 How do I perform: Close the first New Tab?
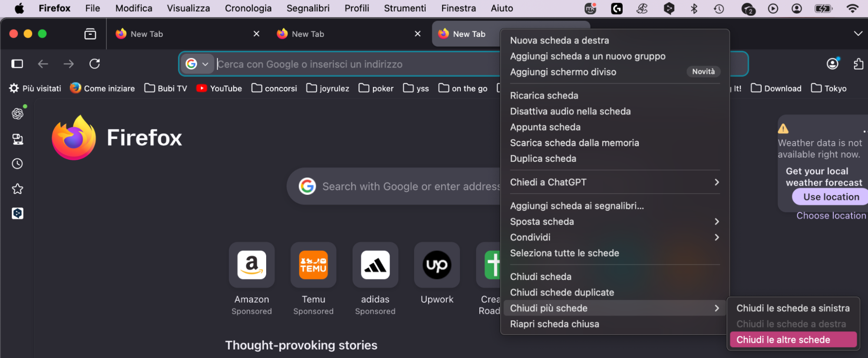tap(257, 34)
